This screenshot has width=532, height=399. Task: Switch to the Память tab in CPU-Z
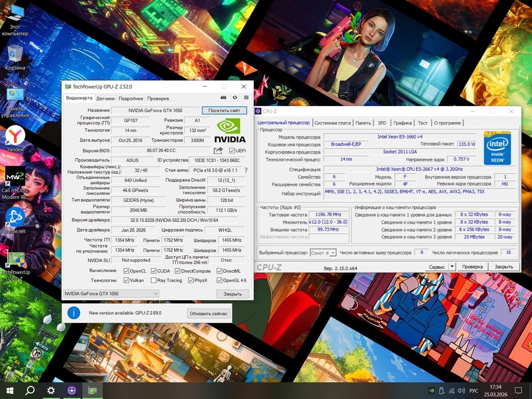pos(363,123)
